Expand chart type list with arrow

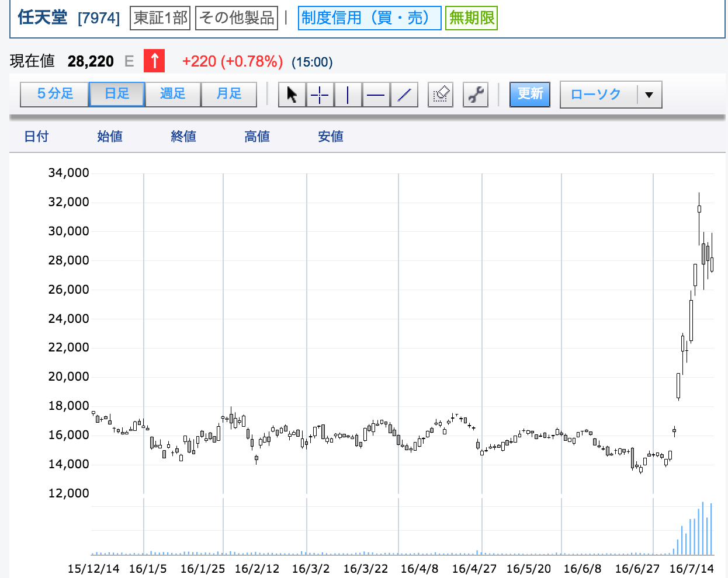click(x=649, y=95)
